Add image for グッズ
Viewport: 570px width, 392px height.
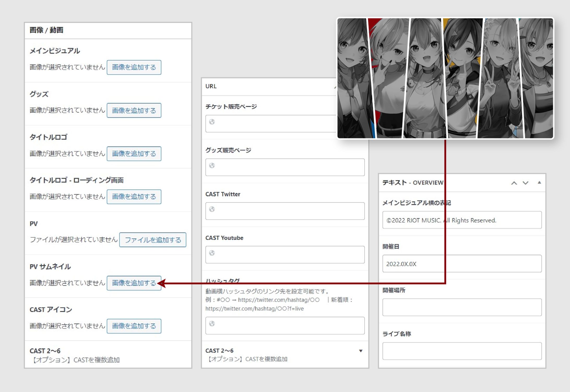[x=134, y=111]
